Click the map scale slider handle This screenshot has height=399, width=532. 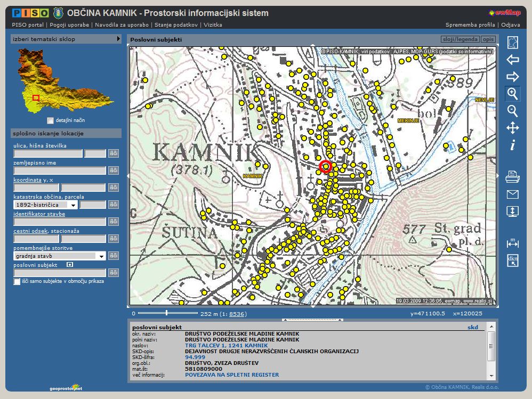[166, 313]
